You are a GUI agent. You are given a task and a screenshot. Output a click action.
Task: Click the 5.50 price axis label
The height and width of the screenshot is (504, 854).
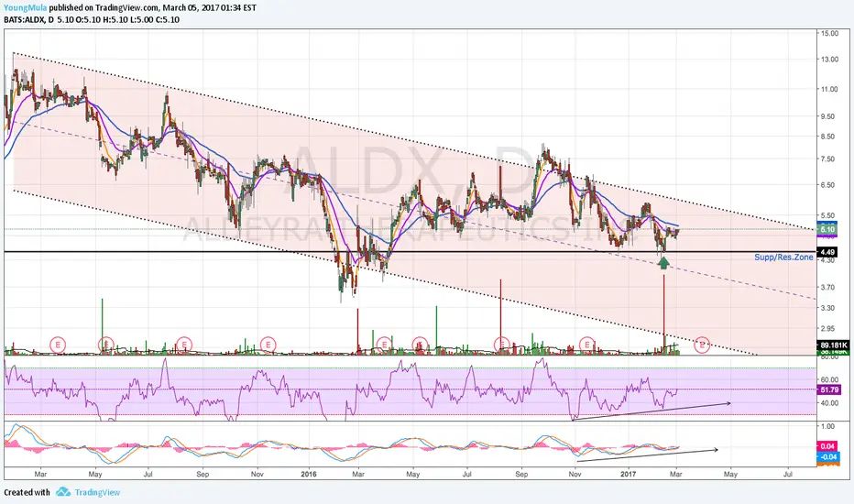pyautogui.click(x=827, y=215)
